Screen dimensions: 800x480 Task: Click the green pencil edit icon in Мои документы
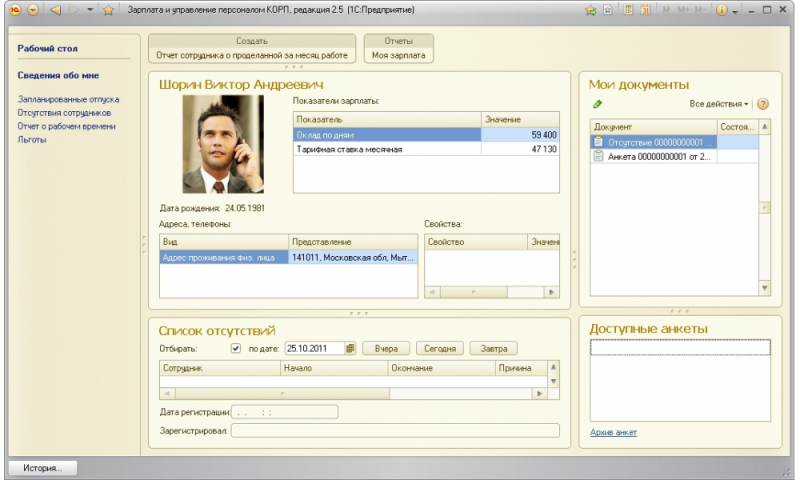598,104
